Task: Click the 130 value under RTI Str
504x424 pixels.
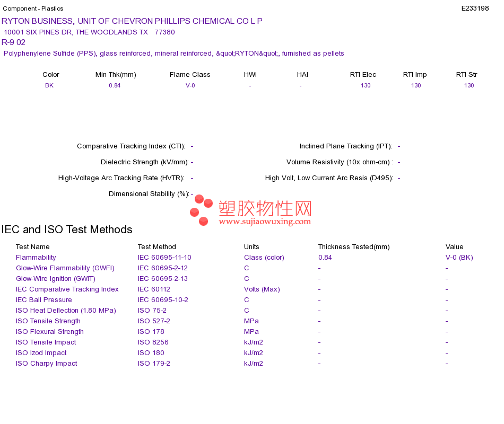Action: point(469,85)
